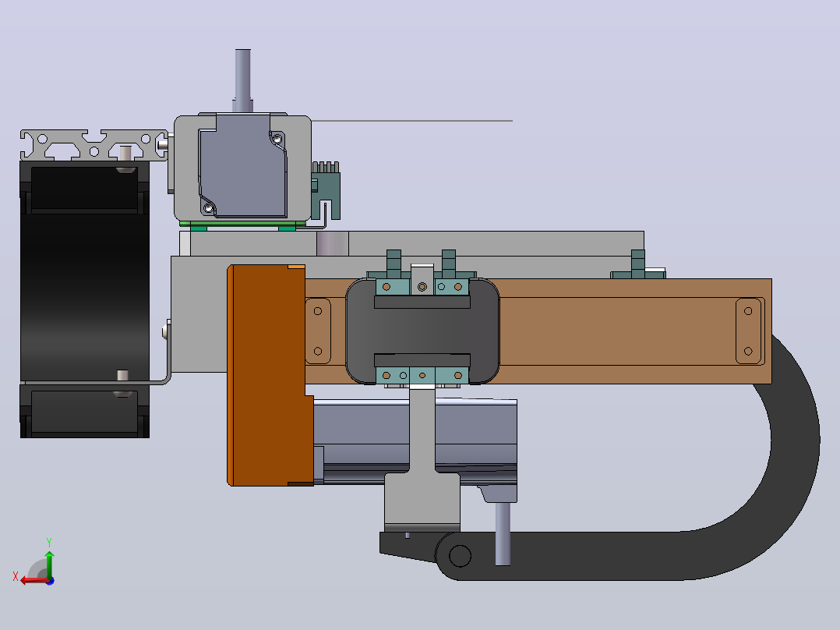Select the aluminum extrusion profile above the fan
840x630 pixels.
[x=94, y=145]
